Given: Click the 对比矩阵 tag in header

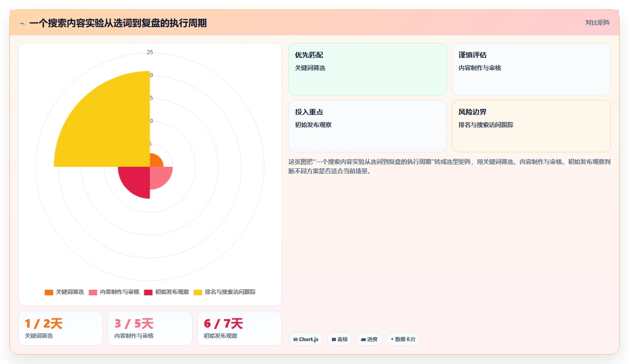Looking at the screenshot, I should tap(597, 22).
